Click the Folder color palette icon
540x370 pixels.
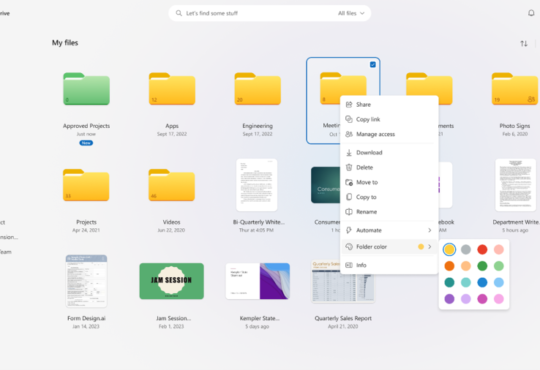(x=349, y=247)
